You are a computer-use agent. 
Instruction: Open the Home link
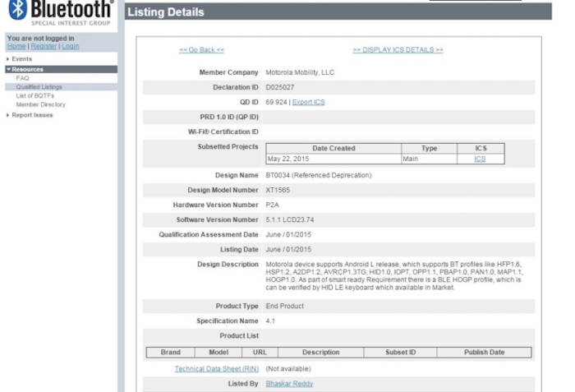16,47
